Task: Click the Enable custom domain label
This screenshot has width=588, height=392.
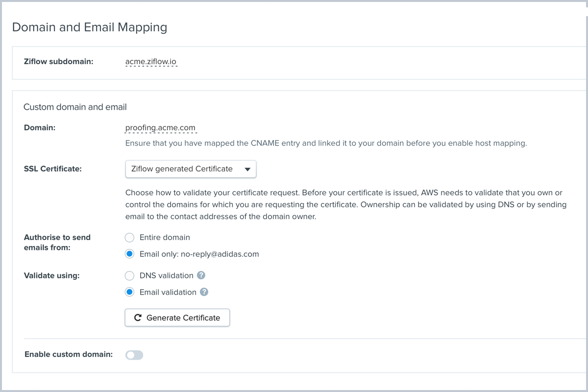Action: [69, 354]
